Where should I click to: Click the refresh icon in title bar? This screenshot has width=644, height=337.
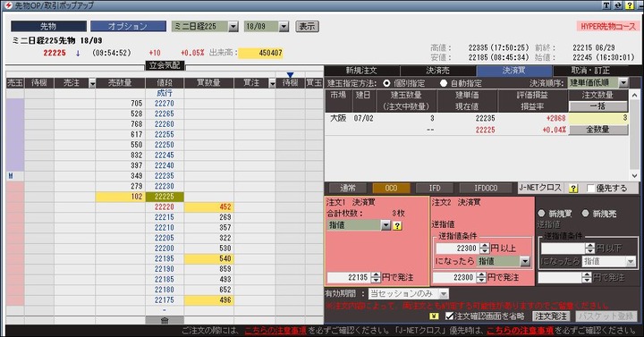pyautogui.click(x=618, y=5)
